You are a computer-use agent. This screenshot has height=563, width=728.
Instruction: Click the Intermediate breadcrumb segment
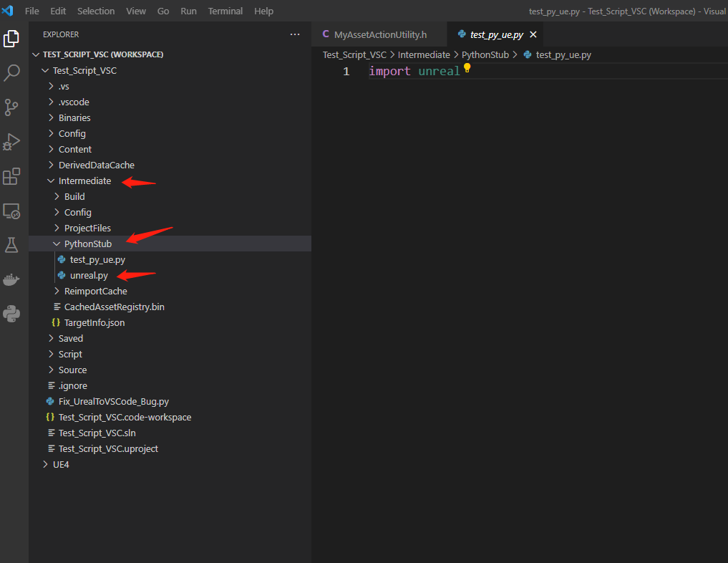[424, 55]
